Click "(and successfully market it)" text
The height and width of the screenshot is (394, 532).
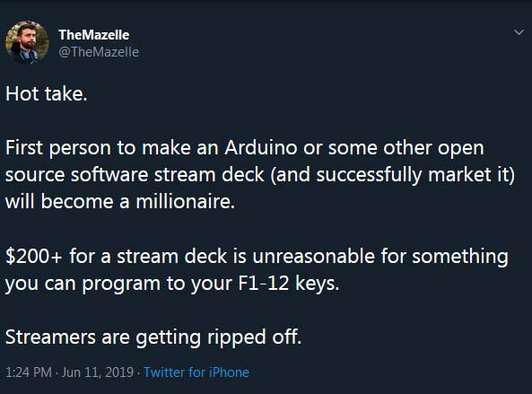[x=393, y=175]
